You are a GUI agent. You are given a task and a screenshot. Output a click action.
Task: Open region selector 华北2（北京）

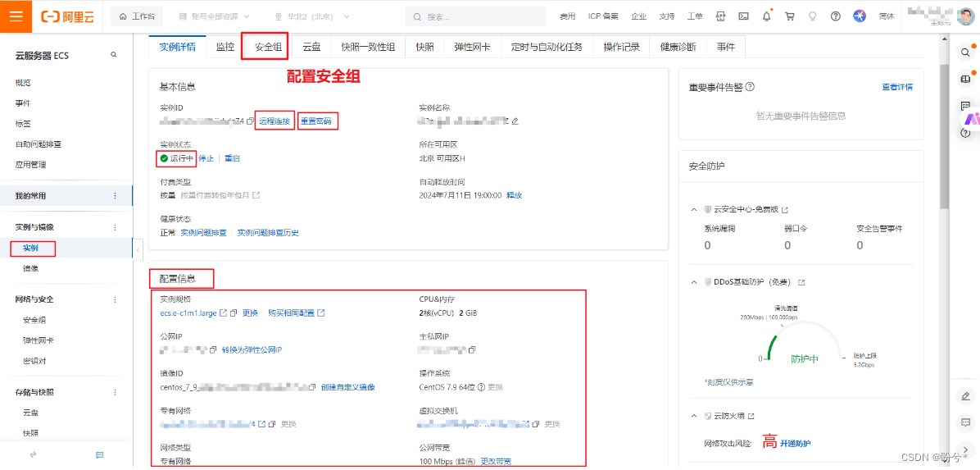point(311,16)
